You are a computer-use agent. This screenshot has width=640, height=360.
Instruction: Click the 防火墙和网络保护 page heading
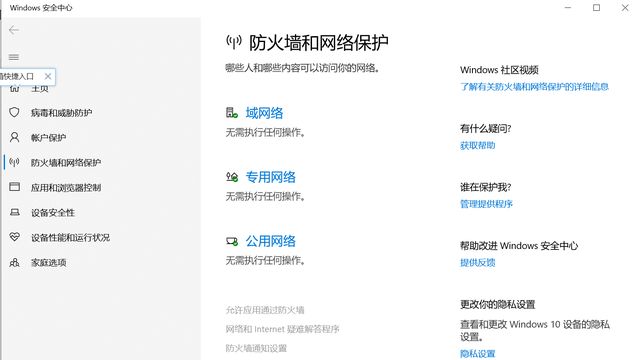tap(319, 42)
